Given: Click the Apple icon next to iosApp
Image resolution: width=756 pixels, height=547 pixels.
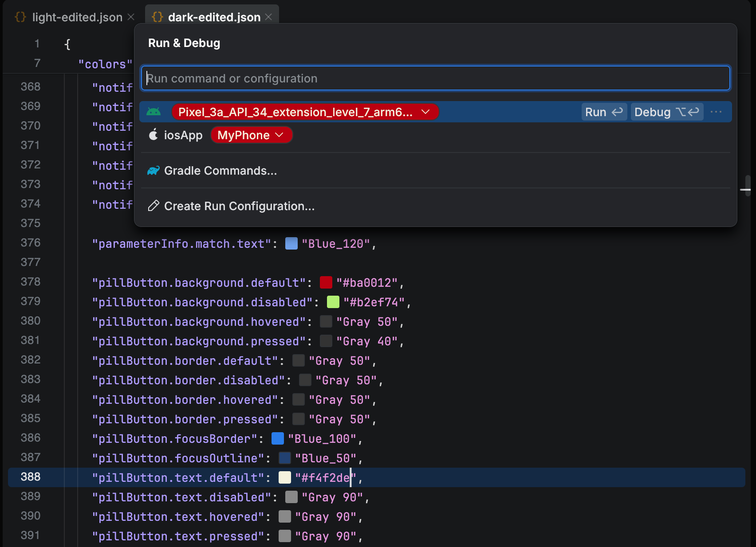Looking at the screenshot, I should tap(153, 135).
